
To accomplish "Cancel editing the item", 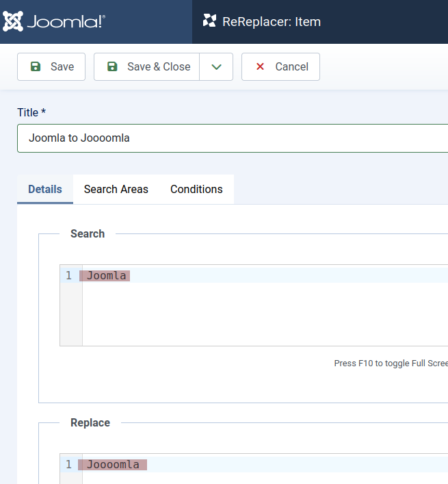I will point(280,66).
